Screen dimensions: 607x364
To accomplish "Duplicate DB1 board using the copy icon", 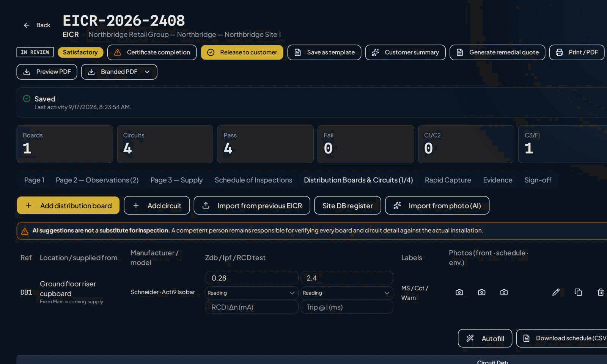I will (x=578, y=292).
